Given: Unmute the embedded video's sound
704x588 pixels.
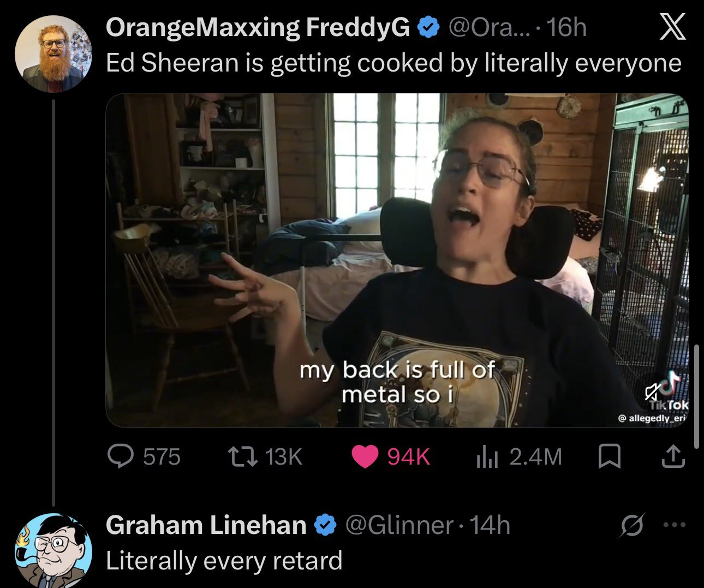Looking at the screenshot, I should point(652,390).
